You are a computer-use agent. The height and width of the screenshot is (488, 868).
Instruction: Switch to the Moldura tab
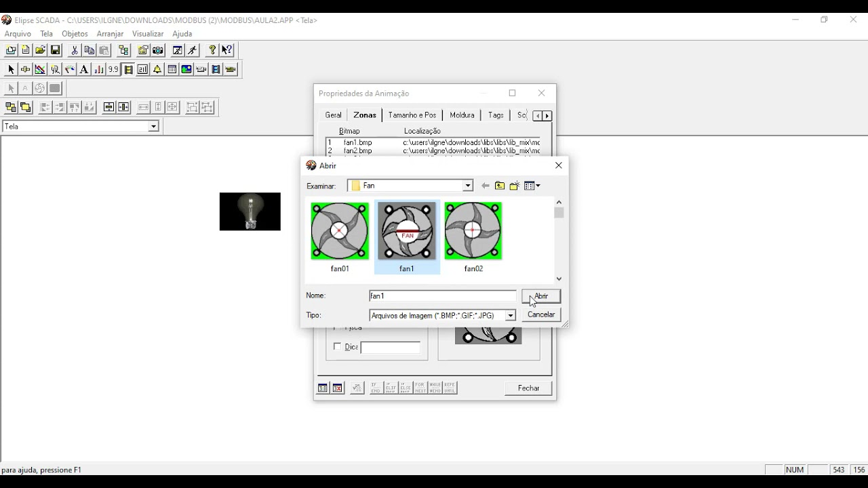462,115
